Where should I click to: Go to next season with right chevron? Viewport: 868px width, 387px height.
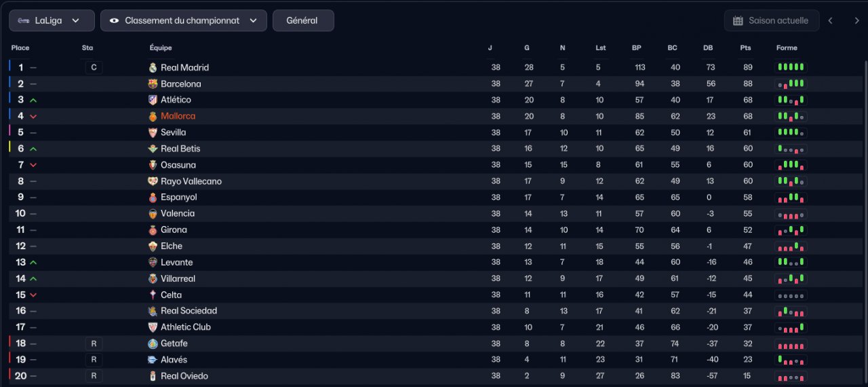click(x=856, y=21)
